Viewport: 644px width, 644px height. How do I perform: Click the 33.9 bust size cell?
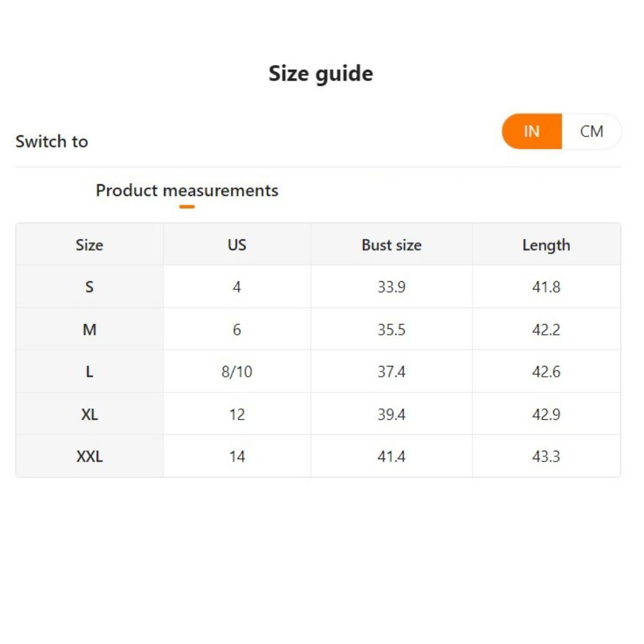(391, 287)
